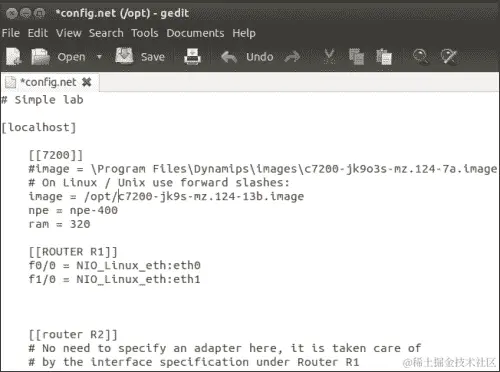Click the Open file folder icon

40,56
